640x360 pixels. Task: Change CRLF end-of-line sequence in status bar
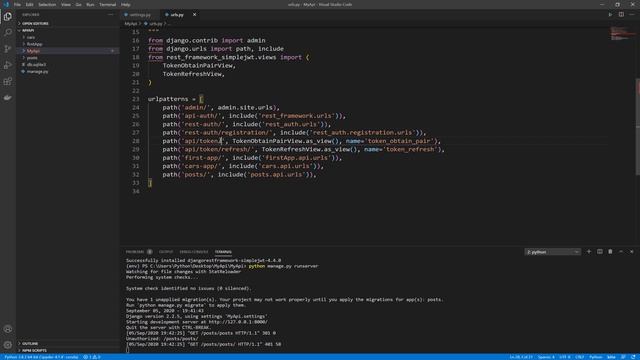580,357
